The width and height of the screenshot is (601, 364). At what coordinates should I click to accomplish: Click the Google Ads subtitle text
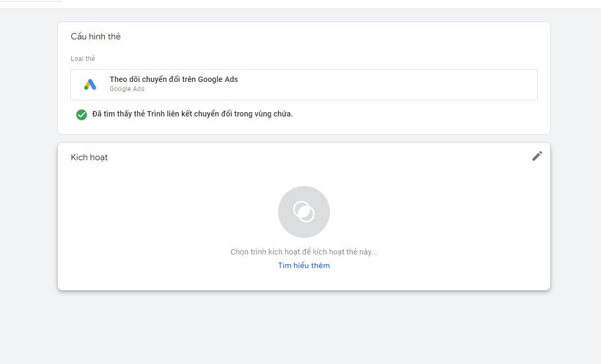(127, 88)
